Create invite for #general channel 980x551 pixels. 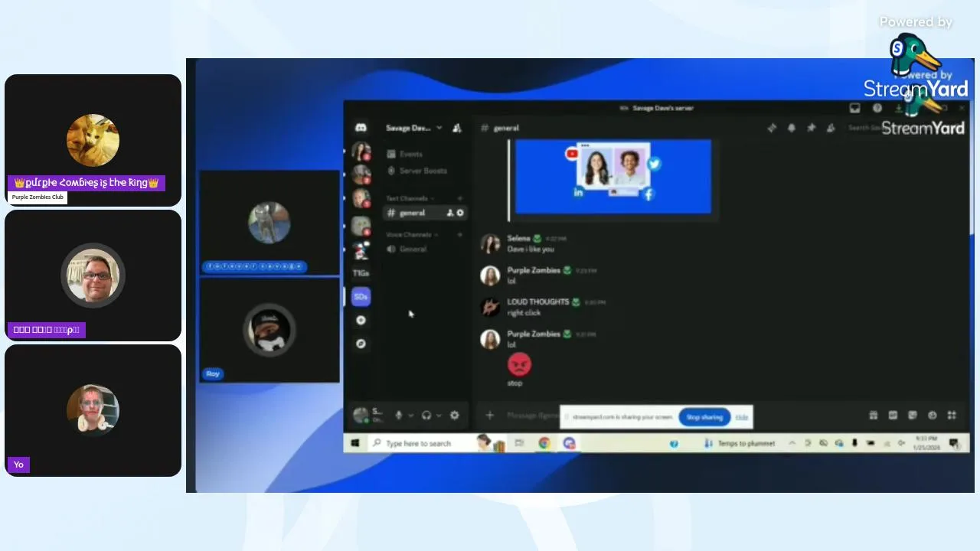tap(450, 213)
